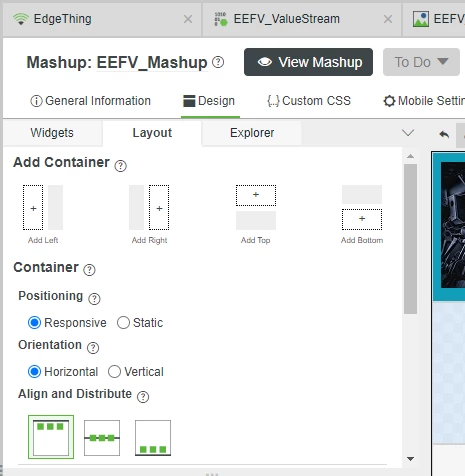Click the Add Top container icon

pyautogui.click(x=256, y=207)
